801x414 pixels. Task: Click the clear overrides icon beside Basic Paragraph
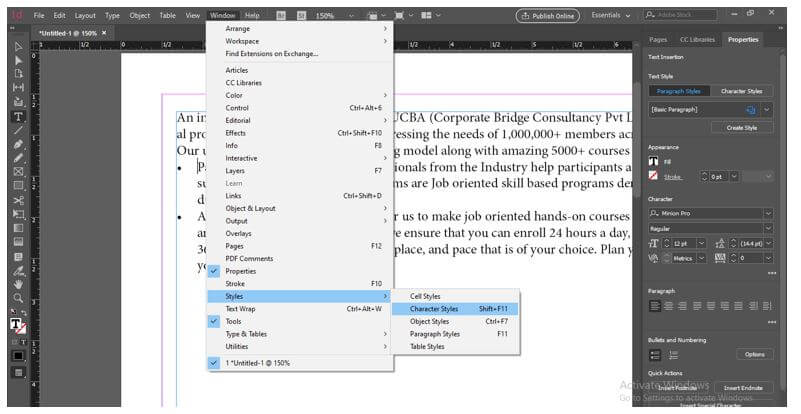[x=750, y=110]
